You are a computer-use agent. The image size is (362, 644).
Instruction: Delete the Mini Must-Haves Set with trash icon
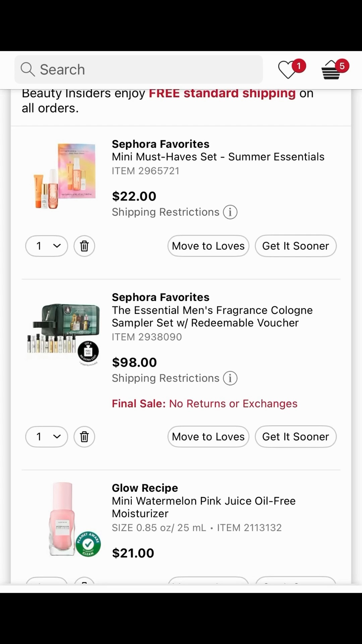(x=84, y=246)
